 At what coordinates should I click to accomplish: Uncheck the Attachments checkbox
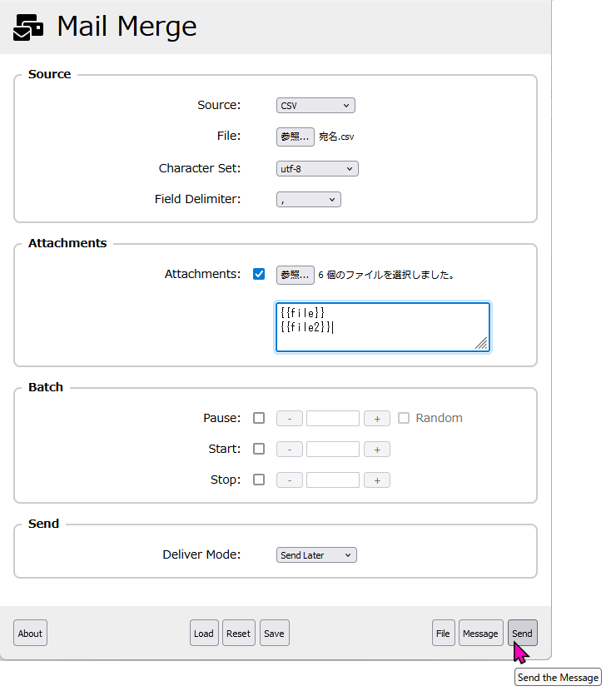tap(259, 274)
